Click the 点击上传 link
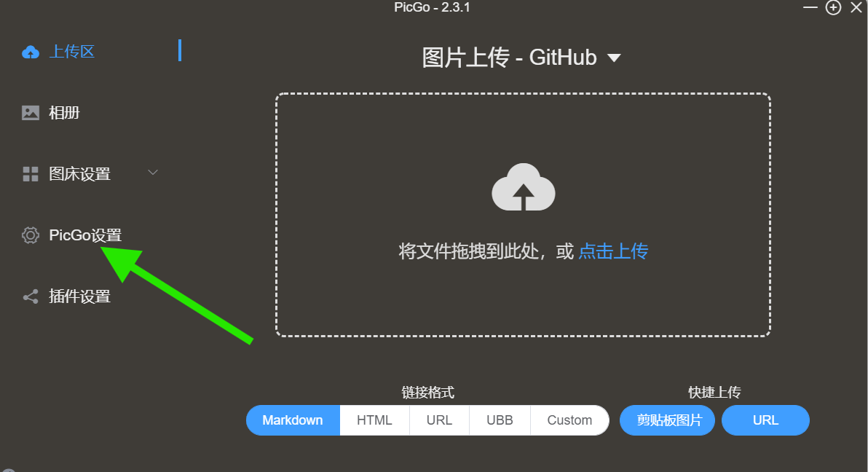868x472 pixels. (613, 251)
